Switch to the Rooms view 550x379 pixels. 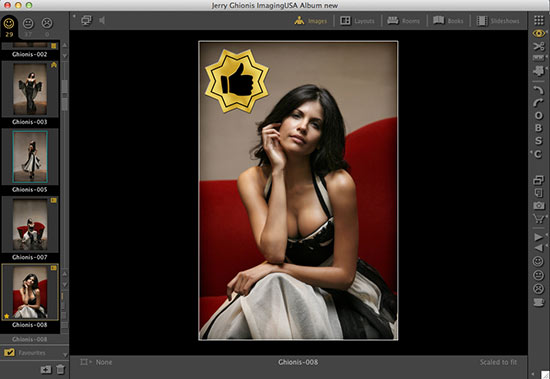(403, 21)
